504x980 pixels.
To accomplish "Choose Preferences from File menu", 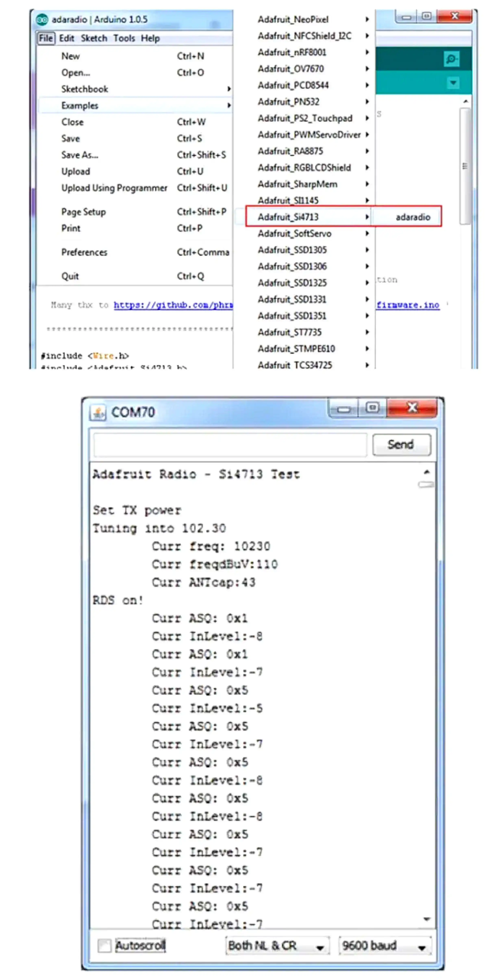I will (x=85, y=252).
